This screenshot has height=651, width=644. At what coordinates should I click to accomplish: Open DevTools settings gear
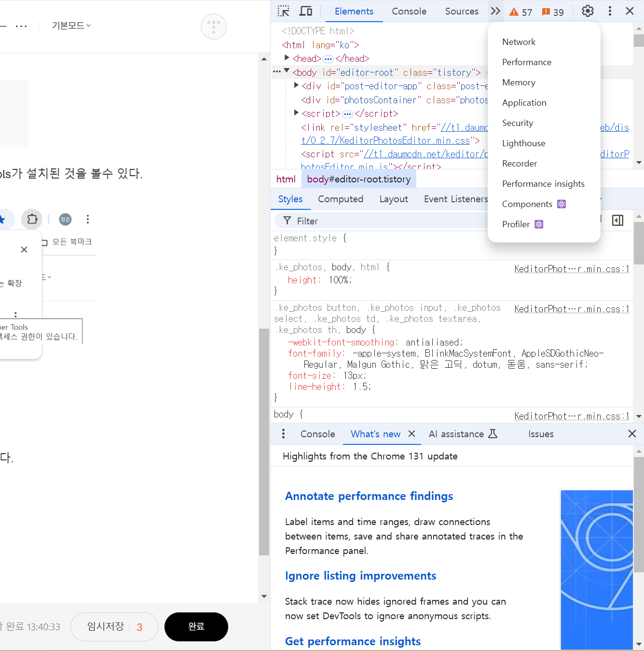[588, 11]
